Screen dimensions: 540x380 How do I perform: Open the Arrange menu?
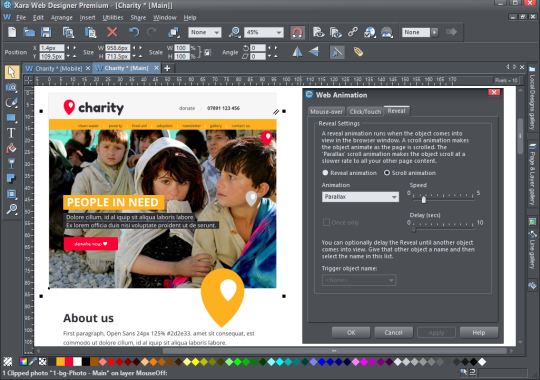coord(62,18)
